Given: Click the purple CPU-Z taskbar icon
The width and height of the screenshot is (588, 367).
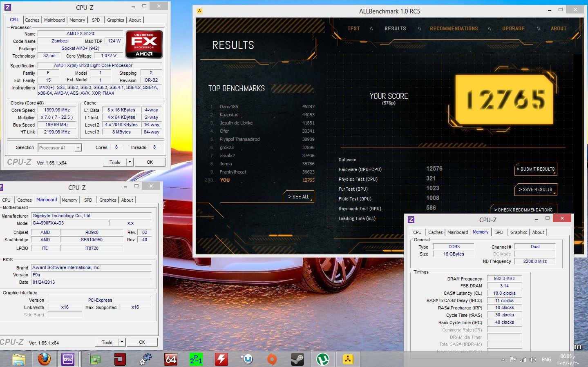Looking at the screenshot, I should (68, 359).
